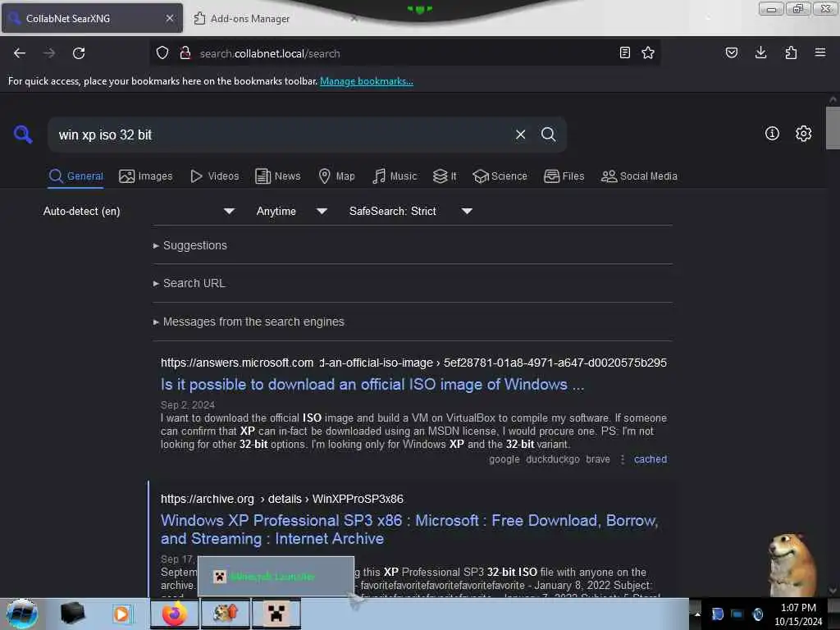Click the 'google' engine label
The width and height of the screenshot is (840, 630).
click(x=504, y=459)
